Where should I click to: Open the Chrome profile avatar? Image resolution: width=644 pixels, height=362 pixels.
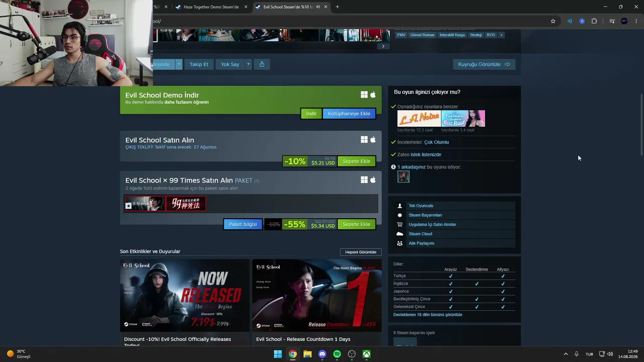pyautogui.click(x=624, y=21)
